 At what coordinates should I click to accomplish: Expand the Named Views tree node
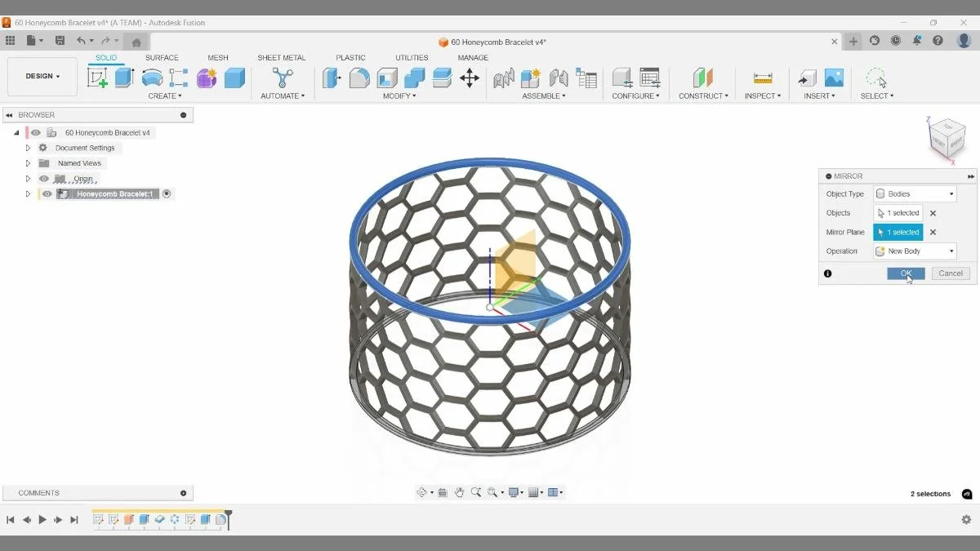[x=28, y=163]
